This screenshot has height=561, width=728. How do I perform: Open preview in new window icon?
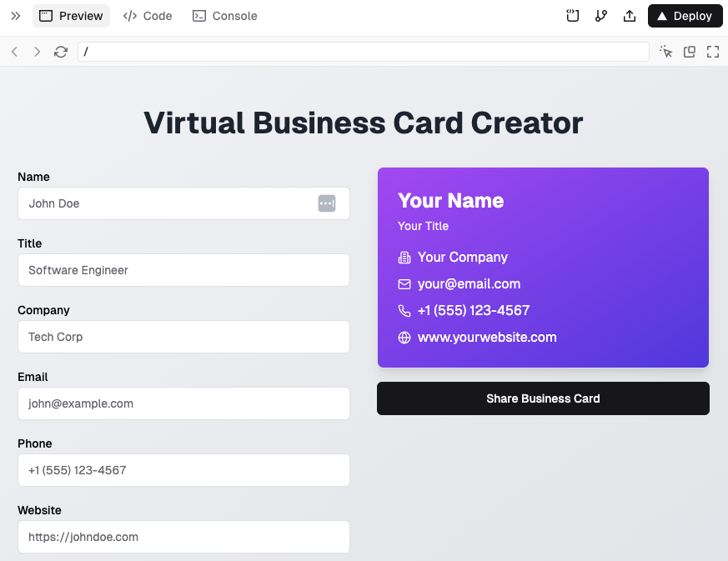click(690, 52)
